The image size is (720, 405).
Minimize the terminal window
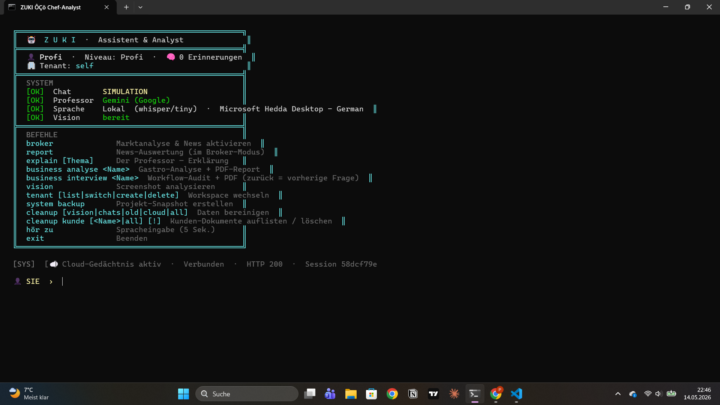[x=666, y=7]
